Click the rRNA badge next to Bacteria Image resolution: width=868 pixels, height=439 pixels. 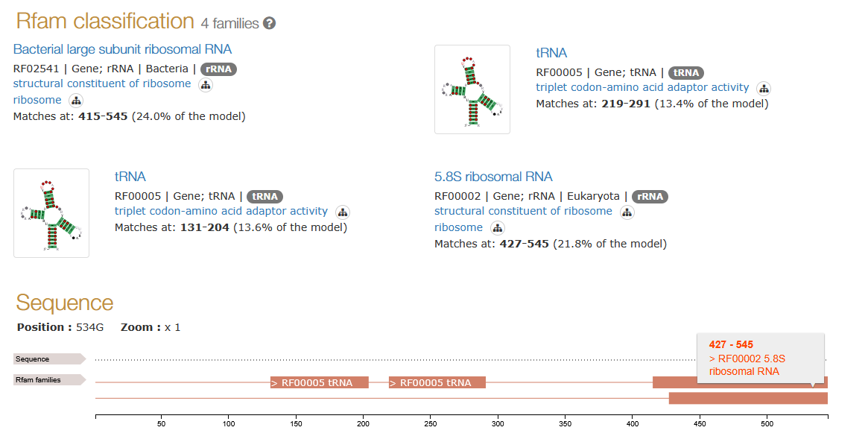click(x=218, y=69)
